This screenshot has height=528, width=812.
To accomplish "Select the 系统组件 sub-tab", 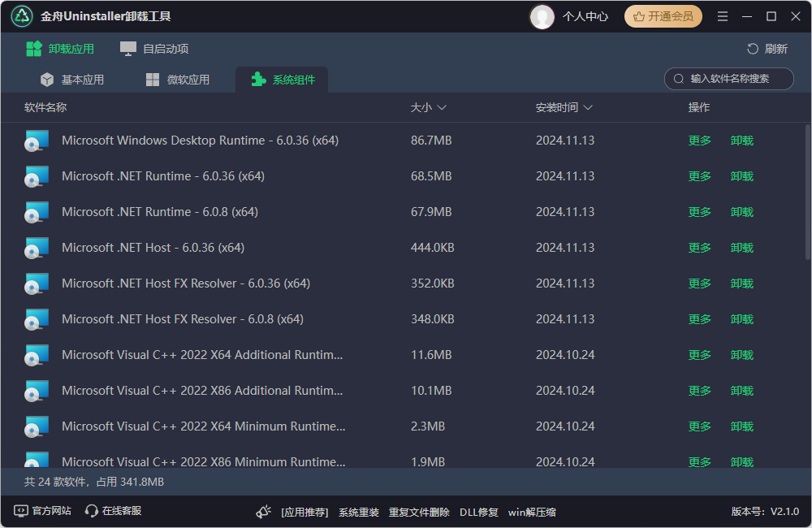I will point(283,80).
